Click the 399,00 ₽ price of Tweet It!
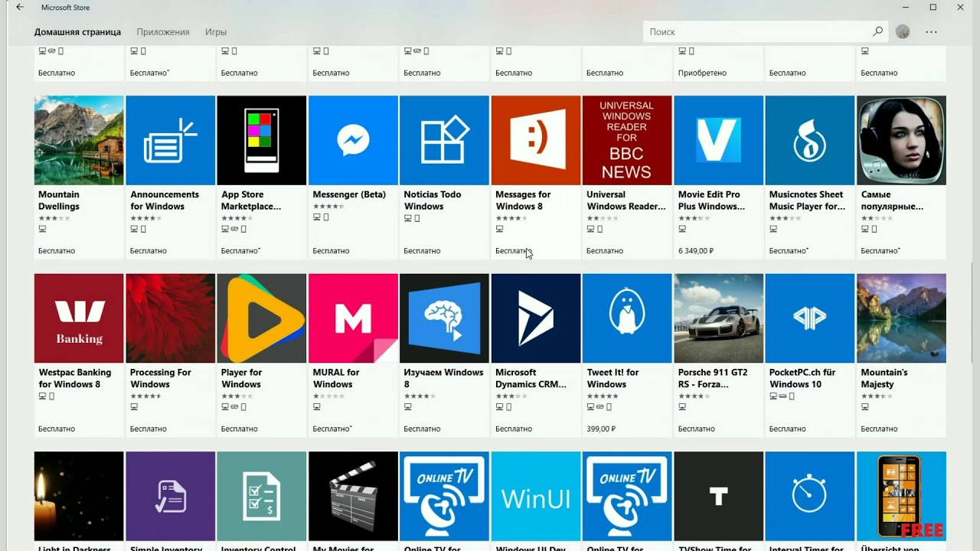This screenshot has height=551, width=980. pyautogui.click(x=601, y=429)
